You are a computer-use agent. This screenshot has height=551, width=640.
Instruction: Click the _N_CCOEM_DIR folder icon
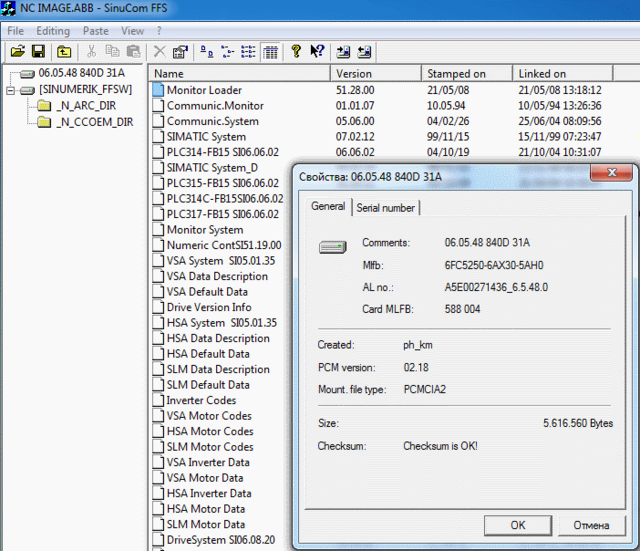(44, 122)
